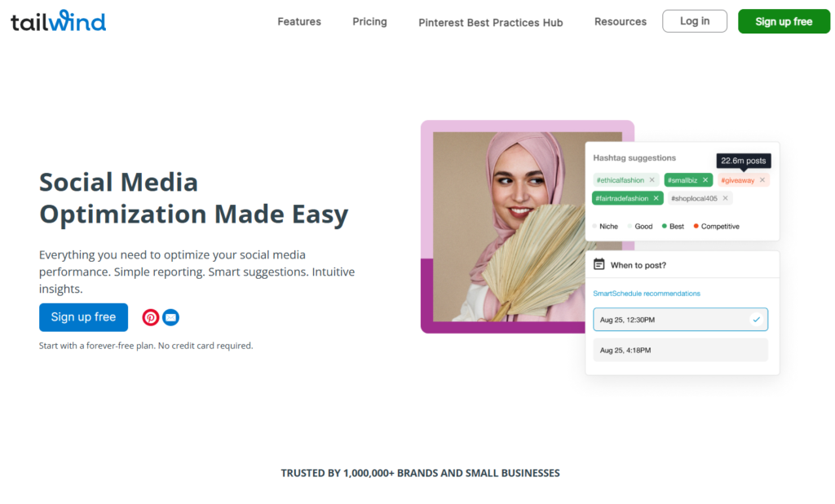The height and width of the screenshot is (504, 835).
Task: Expand the Resources menu
Action: tap(621, 22)
